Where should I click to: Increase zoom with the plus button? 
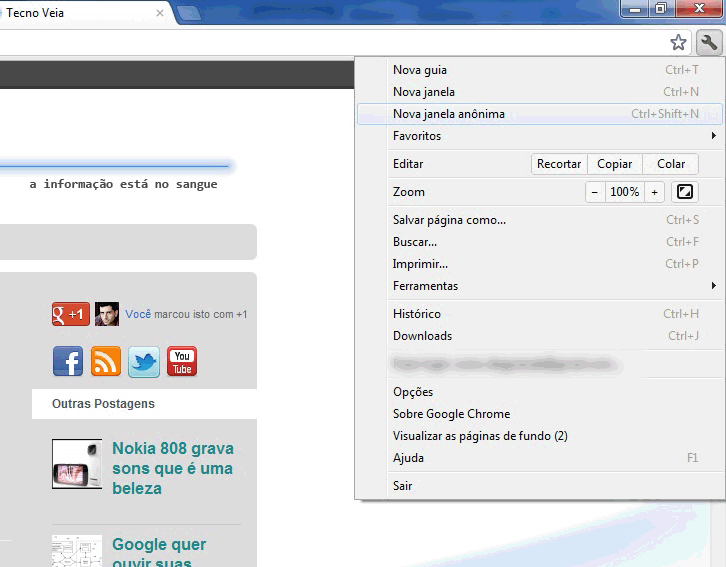(x=654, y=192)
